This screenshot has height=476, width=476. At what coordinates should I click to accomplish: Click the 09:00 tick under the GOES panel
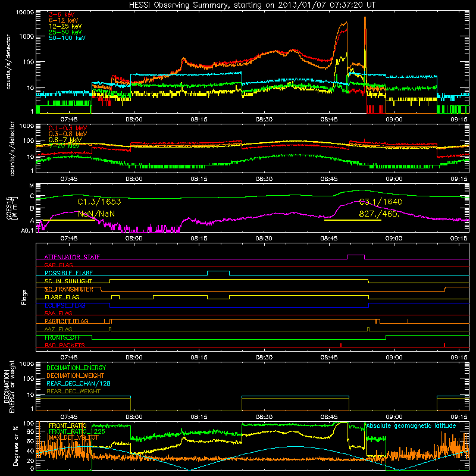pos(394,239)
